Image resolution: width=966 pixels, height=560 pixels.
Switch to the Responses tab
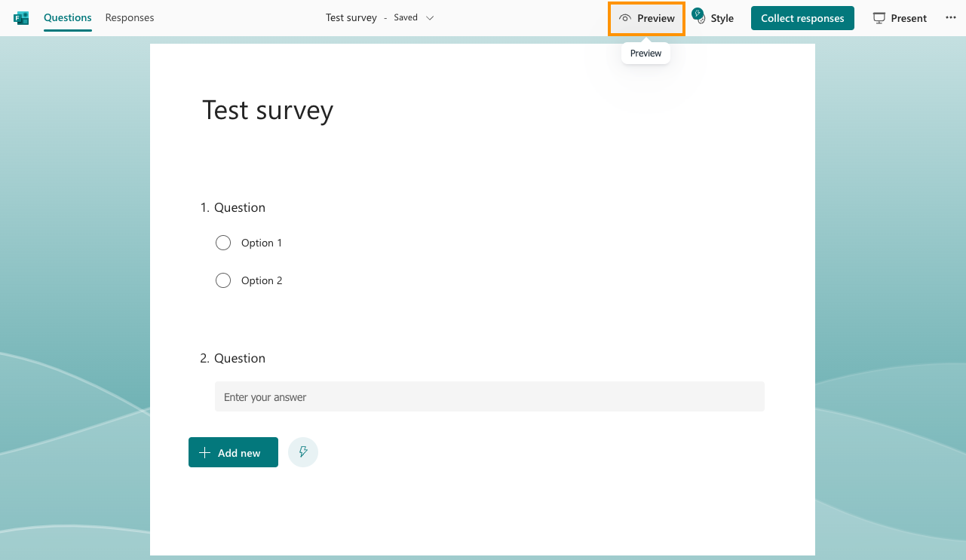point(130,18)
